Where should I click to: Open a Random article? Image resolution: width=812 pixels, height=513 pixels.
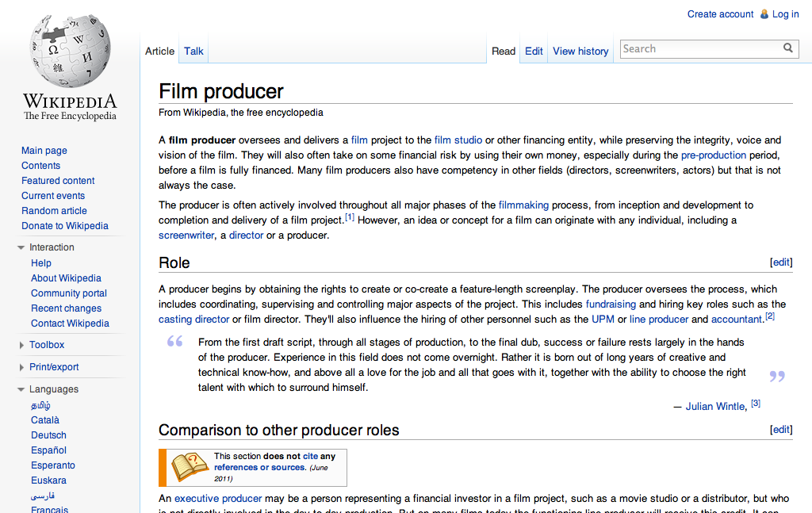click(54, 211)
